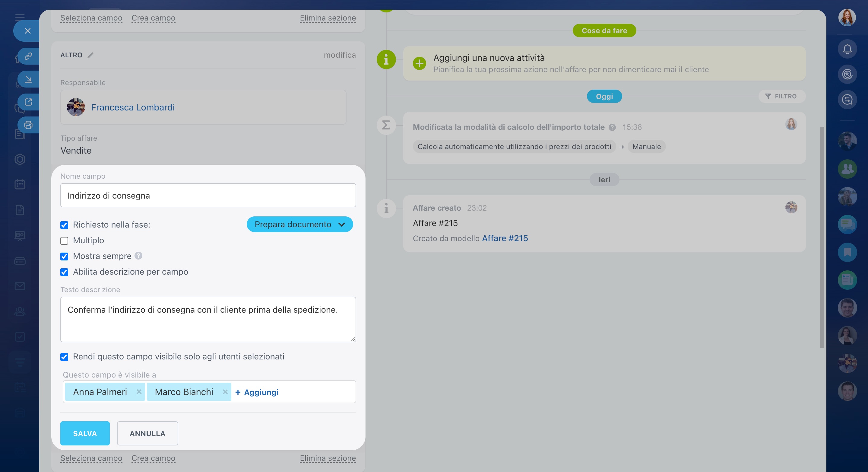Remove Anna Palmeri from visible users
Viewport: 868px width, 472px height.
[139, 392]
